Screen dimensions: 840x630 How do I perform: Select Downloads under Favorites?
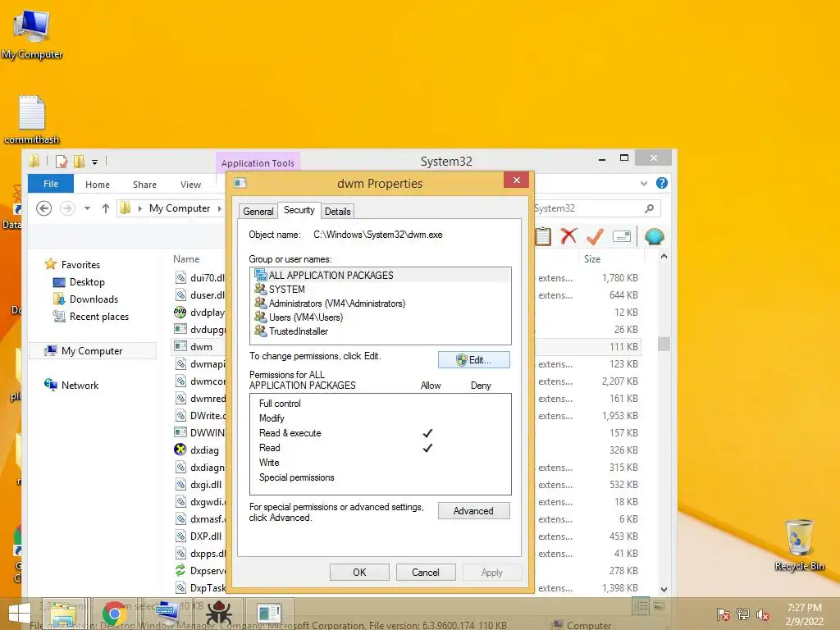pyautogui.click(x=94, y=299)
